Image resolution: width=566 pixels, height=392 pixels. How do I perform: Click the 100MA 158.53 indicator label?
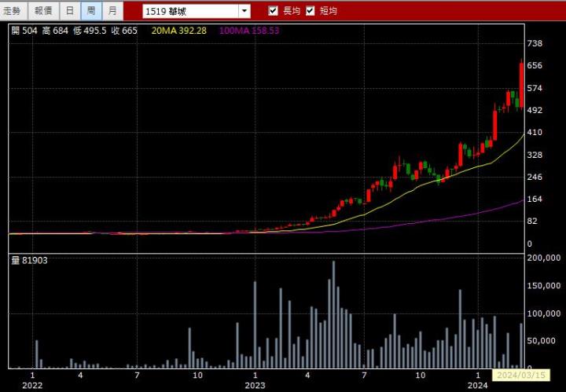click(249, 31)
